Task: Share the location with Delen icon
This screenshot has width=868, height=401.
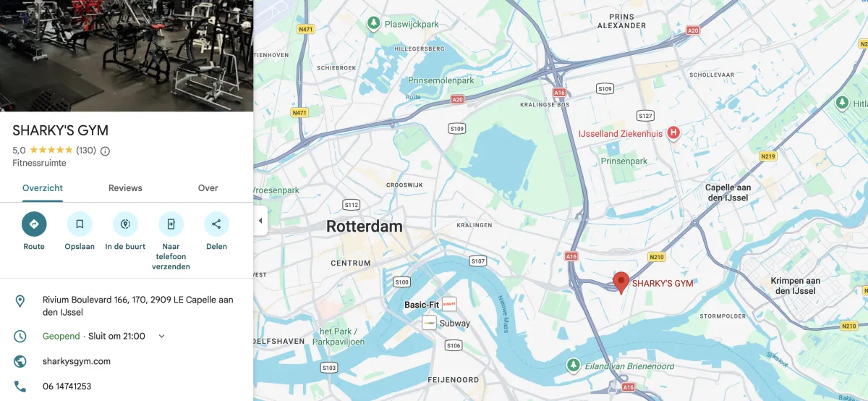Action: pyautogui.click(x=216, y=224)
